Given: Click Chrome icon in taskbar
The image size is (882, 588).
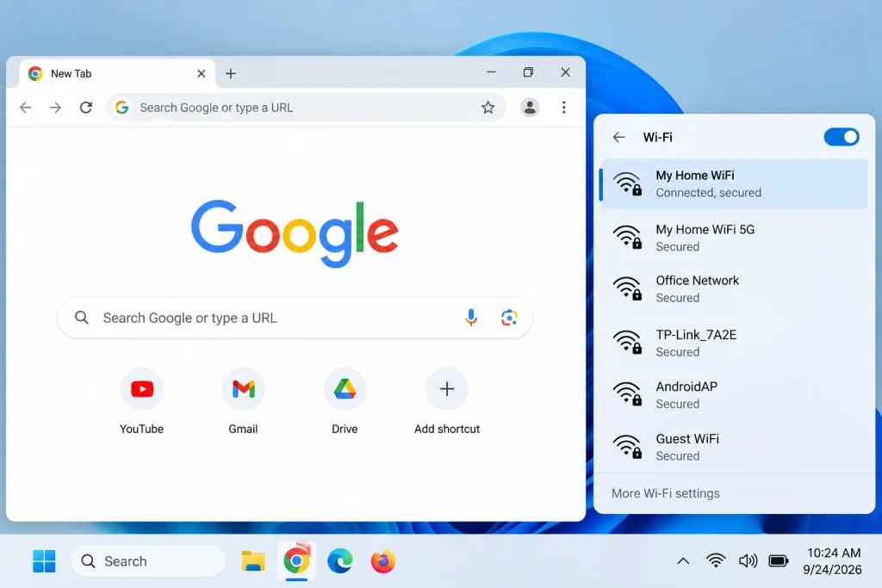Looking at the screenshot, I should [x=296, y=561].
